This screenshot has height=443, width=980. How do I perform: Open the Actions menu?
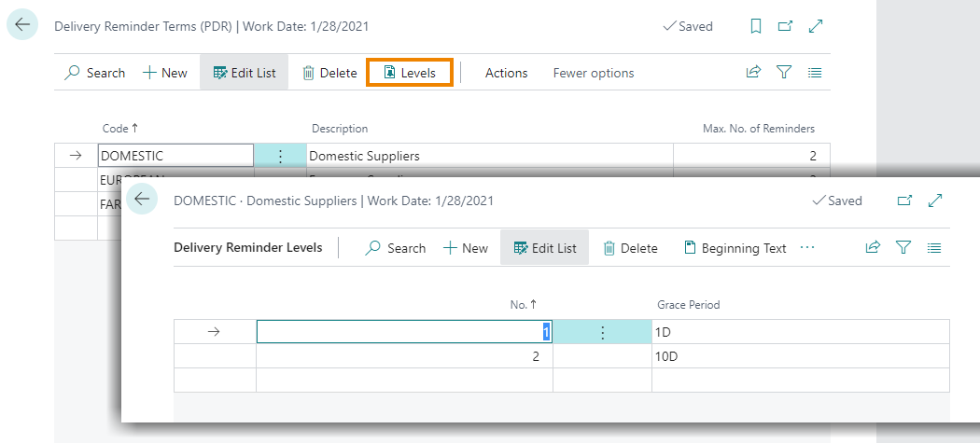point(506,73)
